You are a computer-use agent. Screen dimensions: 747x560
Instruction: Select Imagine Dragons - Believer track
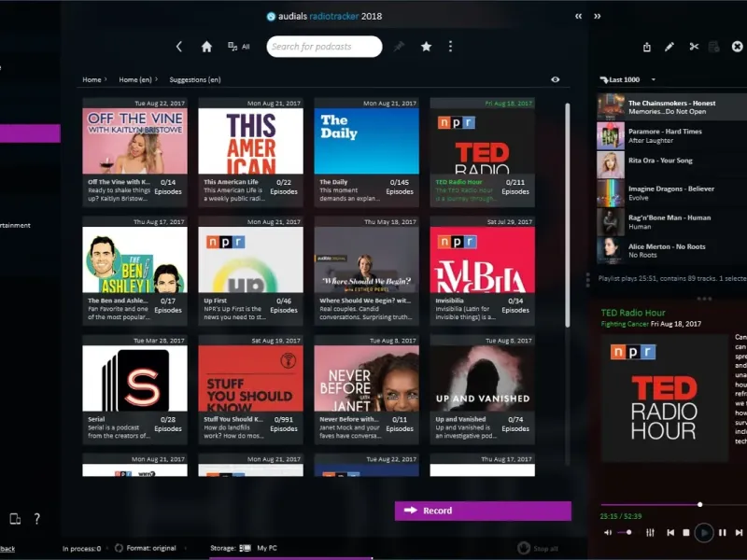671,193
